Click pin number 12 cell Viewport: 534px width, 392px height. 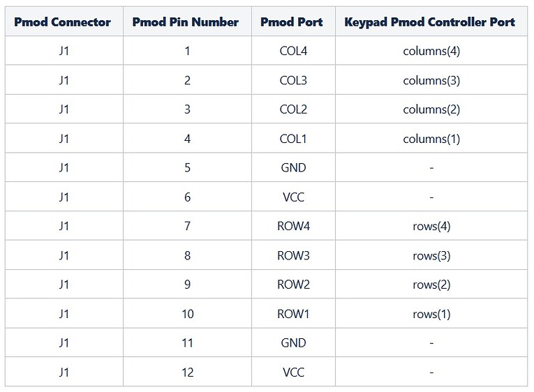click(187, 372)
